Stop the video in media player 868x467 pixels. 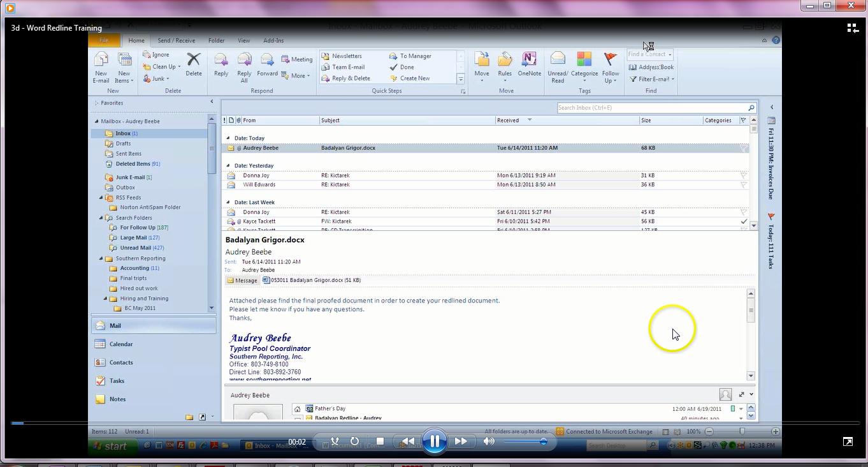[x=380, y=441]
